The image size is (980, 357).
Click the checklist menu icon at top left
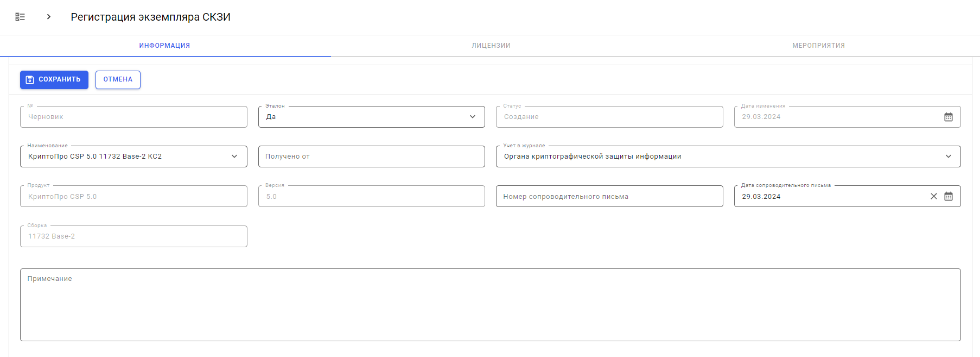point(20,17)
